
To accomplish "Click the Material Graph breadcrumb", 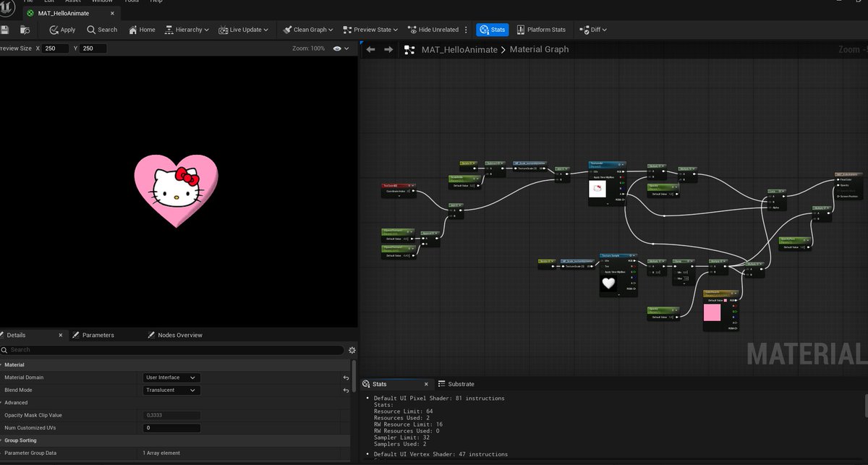I will click(539, 49).
